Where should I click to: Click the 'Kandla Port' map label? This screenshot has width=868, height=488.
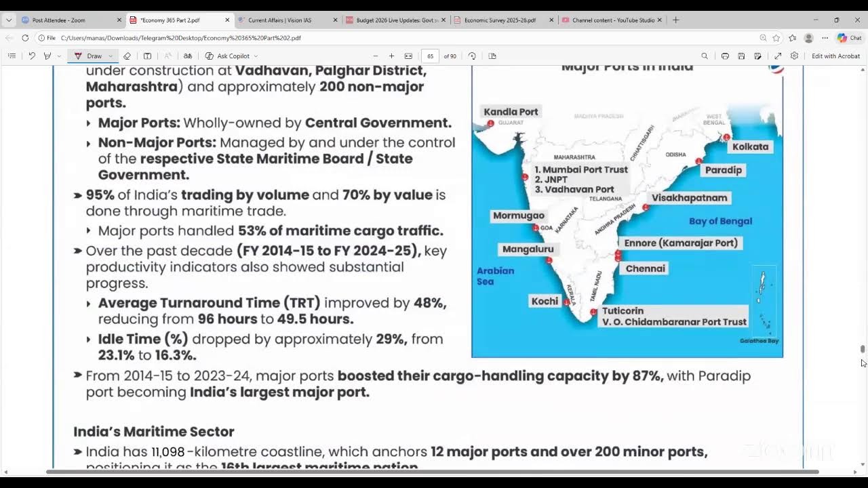click(x=511, y=112)
